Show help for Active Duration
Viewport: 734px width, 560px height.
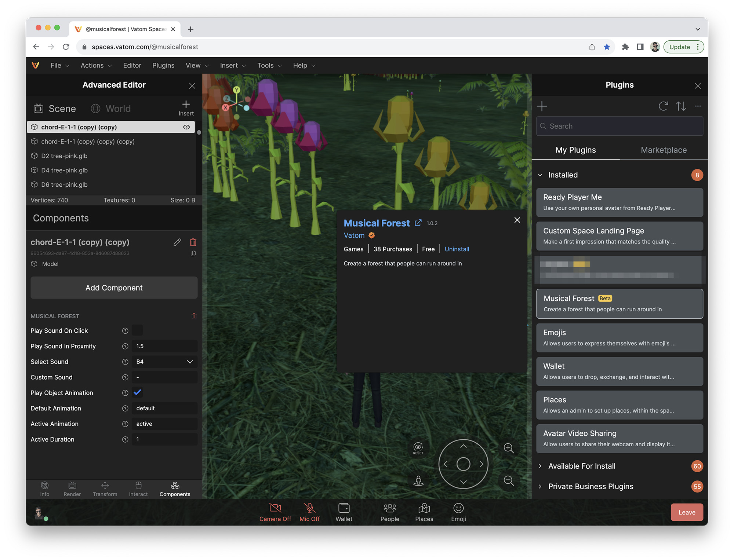pyautogui.click(x=125, y=439)
